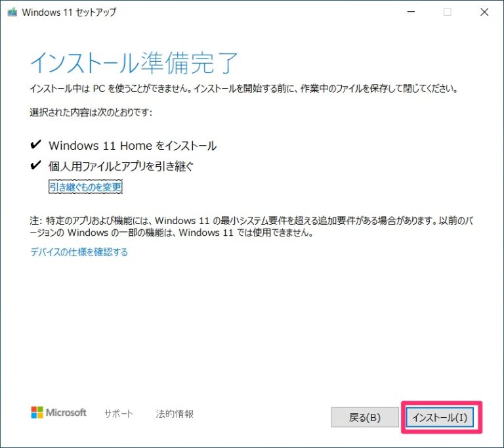Viewport: 504px width, 448px height.
Task: Click the greyed-out maximize window button
Action: tap(448, 12)
